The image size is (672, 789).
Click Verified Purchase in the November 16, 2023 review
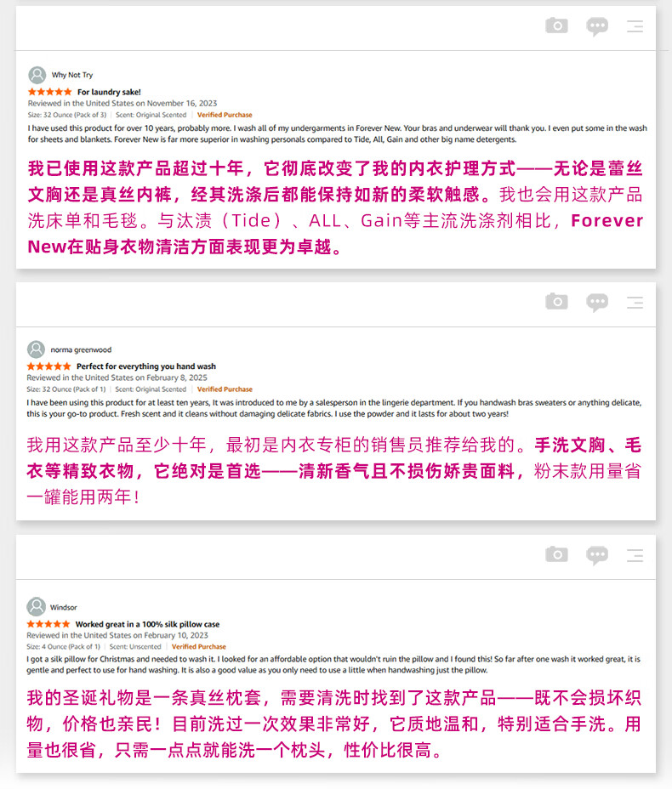point(225,115)
